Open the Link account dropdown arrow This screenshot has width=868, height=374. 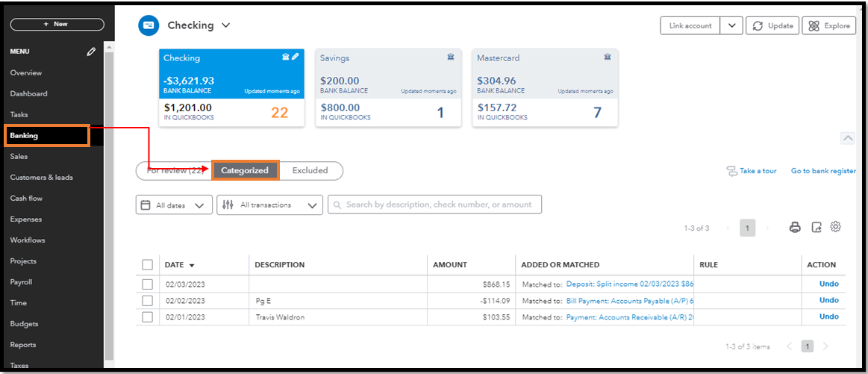(x=732, y=25)
